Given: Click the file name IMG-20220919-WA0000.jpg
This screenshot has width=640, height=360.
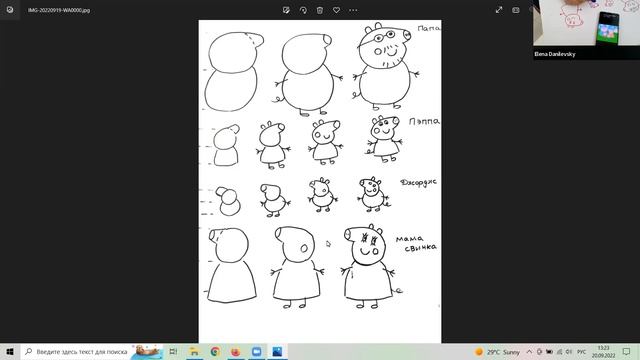Looking at the screenshot, I should point(59,10).
